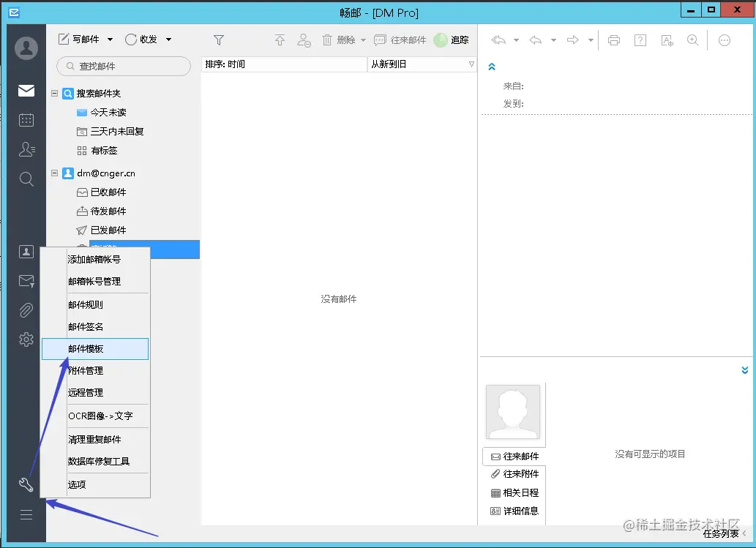Open the 收发 dropdown arrow
The width and height of the screenshot is (756, 548).
(x=169, y=40)
